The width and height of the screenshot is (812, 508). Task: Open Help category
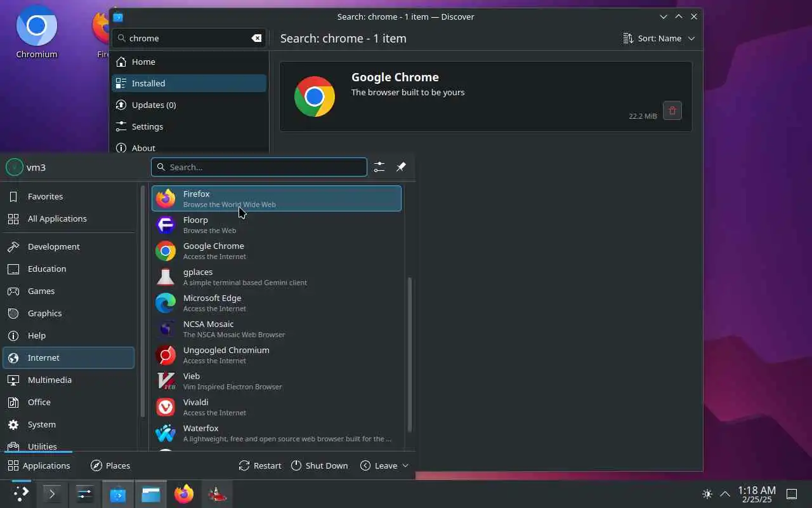69,335
